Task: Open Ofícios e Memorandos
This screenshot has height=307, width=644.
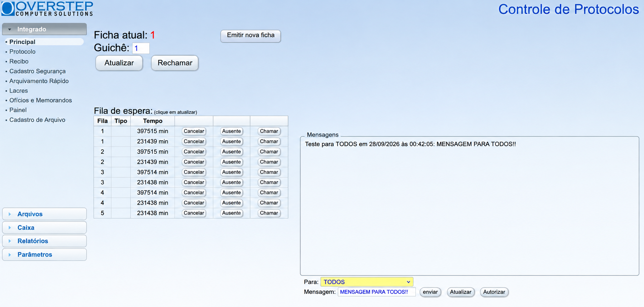Action: [40, 100]
